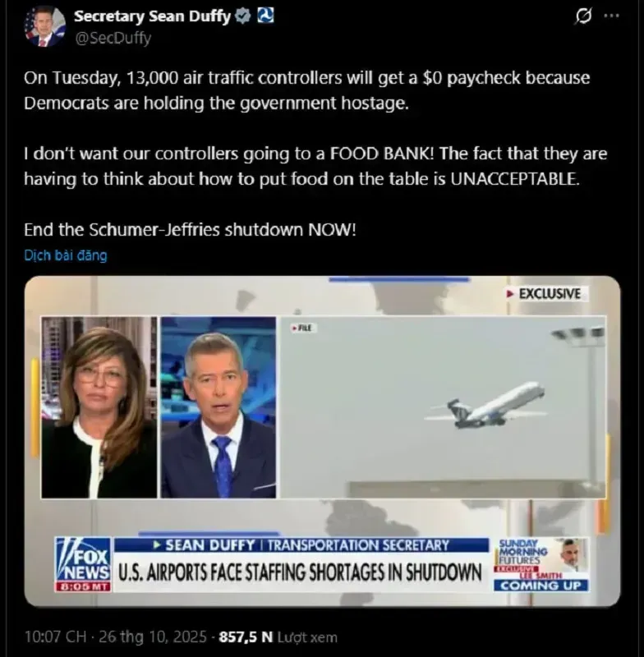This screenshot has width=644, height=657.
Task: Click the "U.S. Airports Face Staffing Shortages" banner
Action: tap(301, 572)
